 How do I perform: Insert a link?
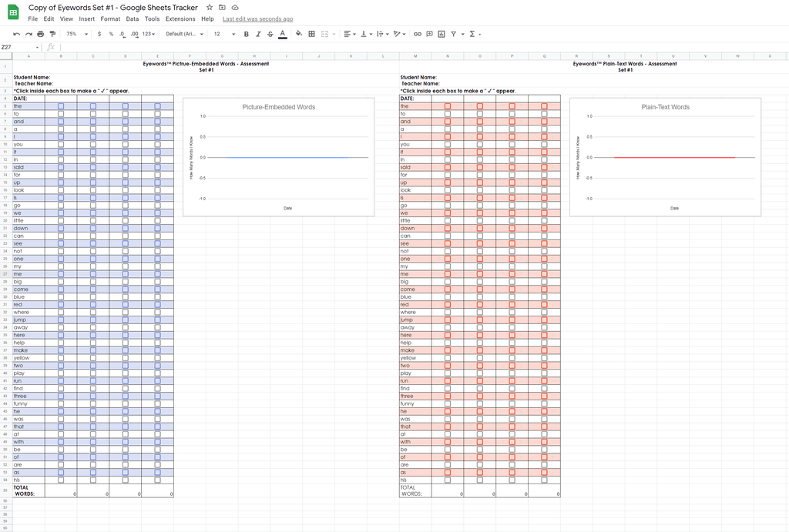click(x=418, y=34)
